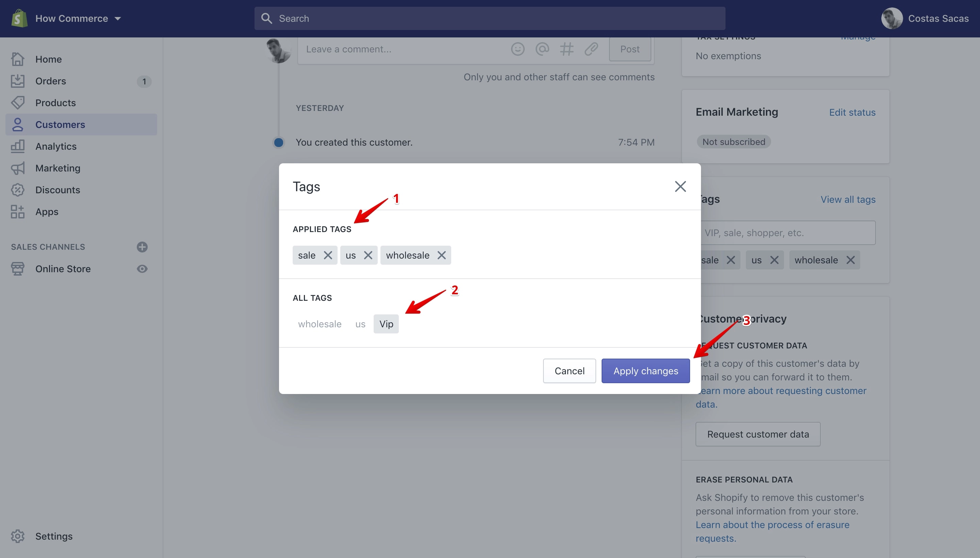
Task: Select the Vip tag under All Tags
Action: pos(386,324)
